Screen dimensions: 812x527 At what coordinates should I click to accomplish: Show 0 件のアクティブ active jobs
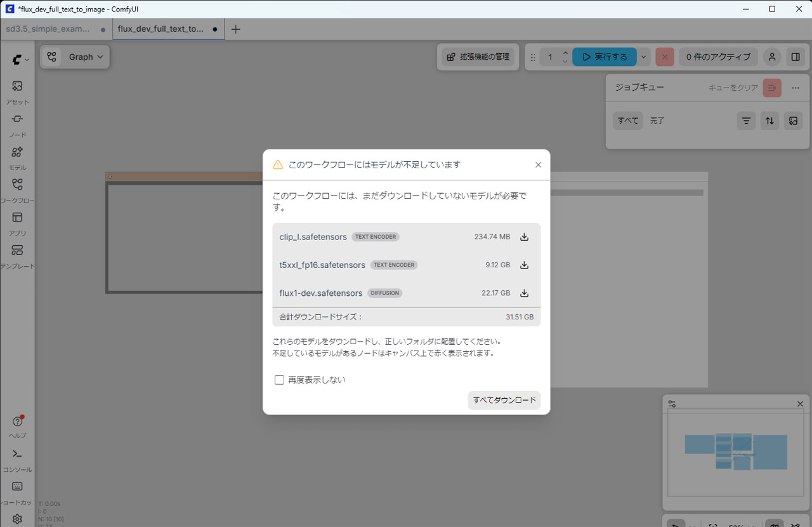pyautogui.click(x=718, y=57)
